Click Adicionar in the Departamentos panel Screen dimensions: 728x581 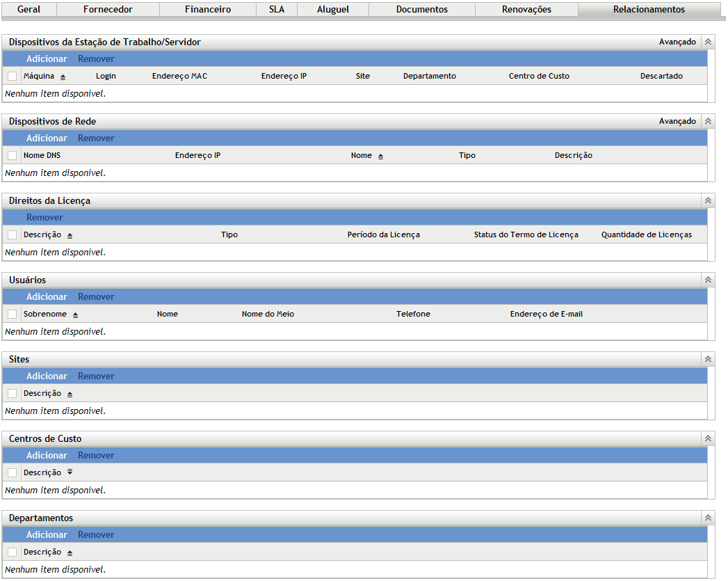coord(47,535)
